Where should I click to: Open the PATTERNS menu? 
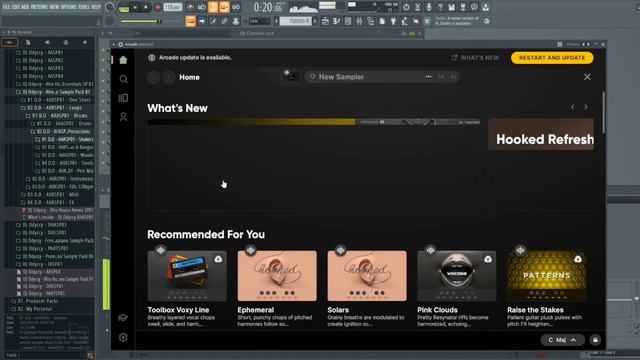coord(39,7)
